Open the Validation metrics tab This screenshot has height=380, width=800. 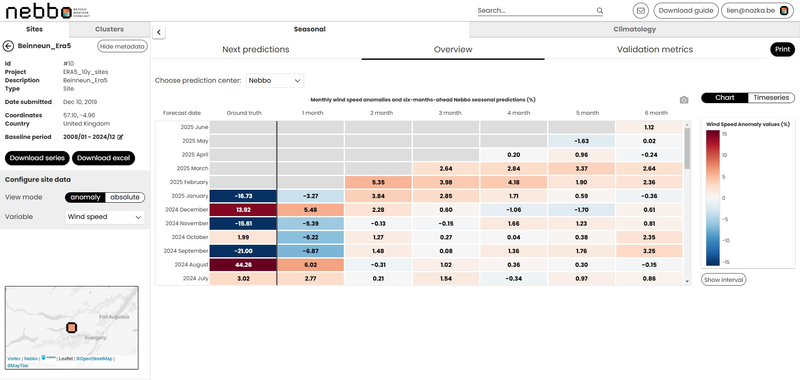coord(655,49)
